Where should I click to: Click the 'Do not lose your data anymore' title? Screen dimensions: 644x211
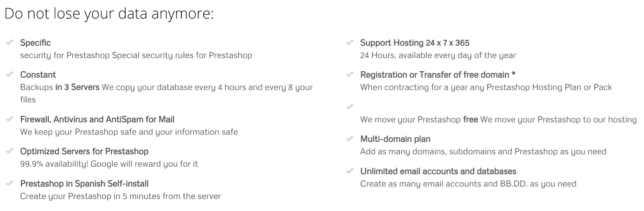(x=109, y=14)
